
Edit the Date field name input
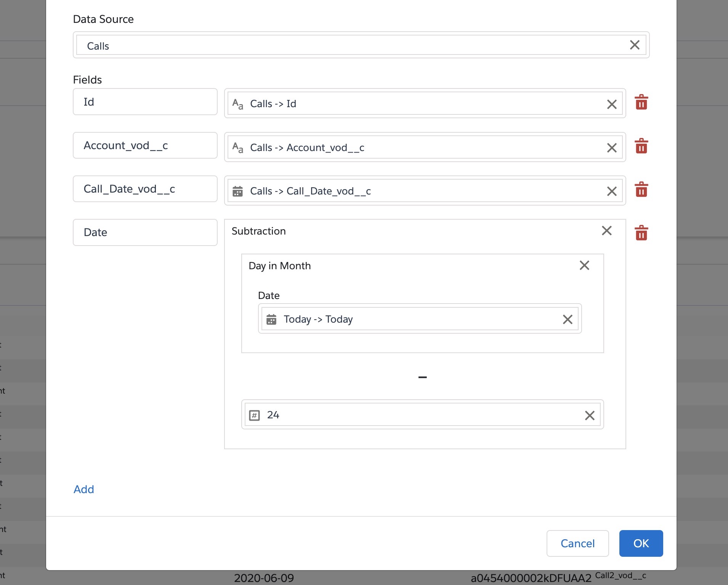(x=145, y=233)
